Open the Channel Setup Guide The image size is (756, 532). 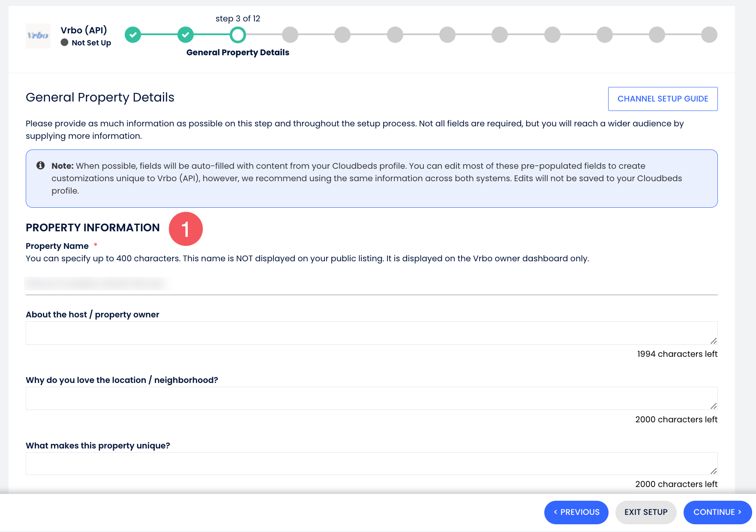(663, 99)
